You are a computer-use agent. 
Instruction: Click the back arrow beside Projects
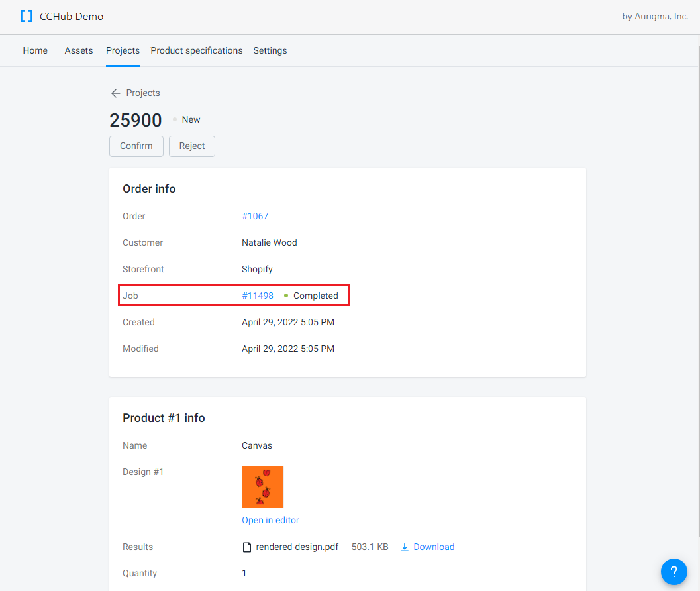click(116, 93)
